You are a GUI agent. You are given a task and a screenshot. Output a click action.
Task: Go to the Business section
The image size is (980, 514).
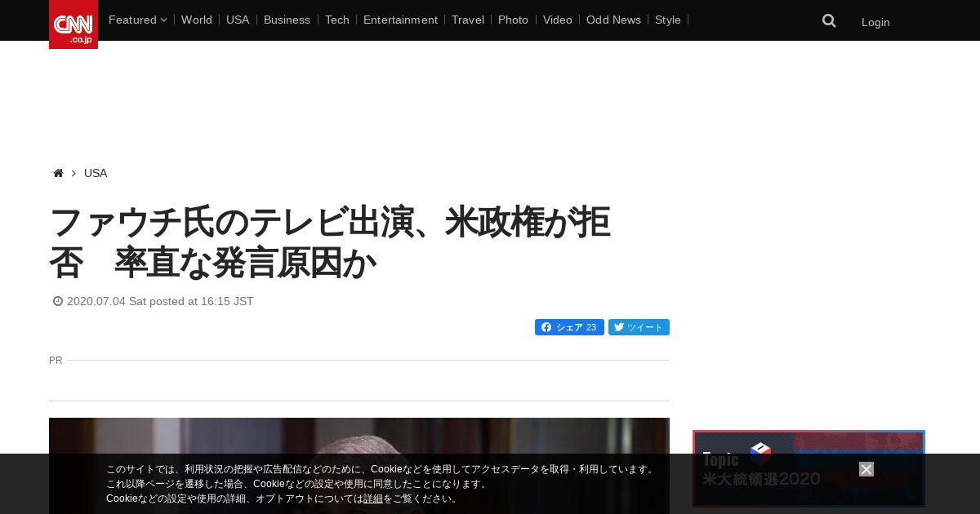[x=287, y=20]
